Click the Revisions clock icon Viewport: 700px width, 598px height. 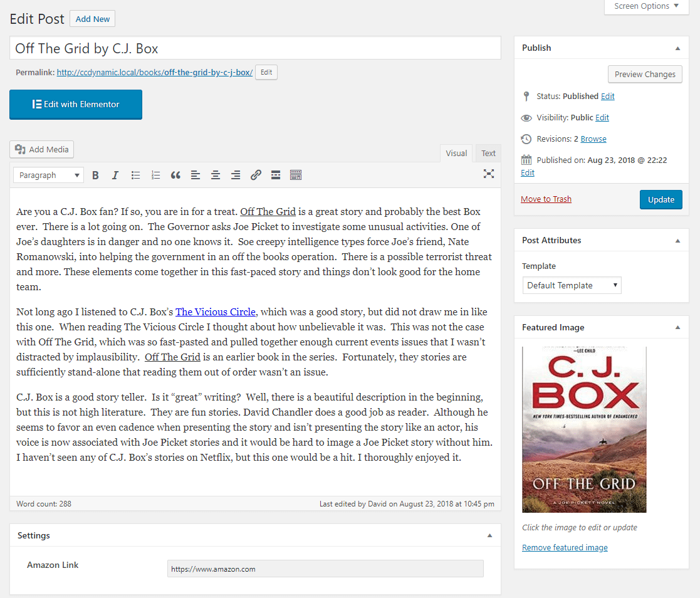tap(526, 139)
